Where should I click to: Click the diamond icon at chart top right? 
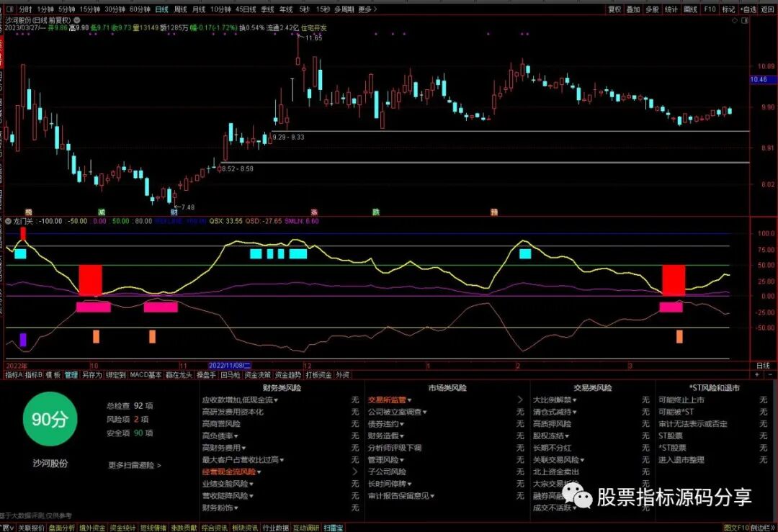click(735, 20)
